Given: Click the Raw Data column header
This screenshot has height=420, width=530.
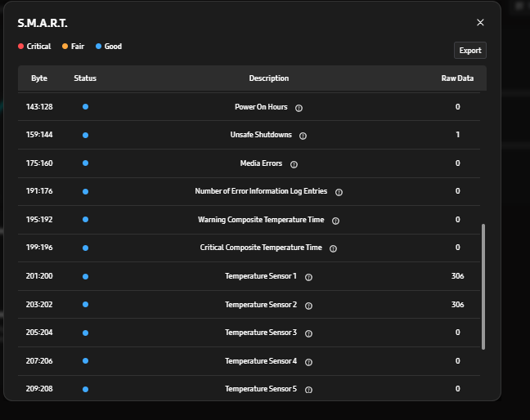Looking at the screenshot, I should click(x=457, y=78).
